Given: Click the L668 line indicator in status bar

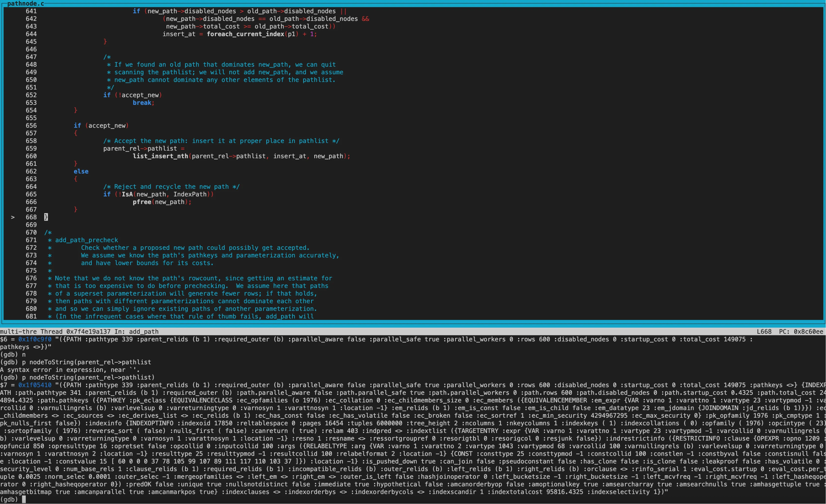Looking at the screenshot, I should (x=764, y=332).
